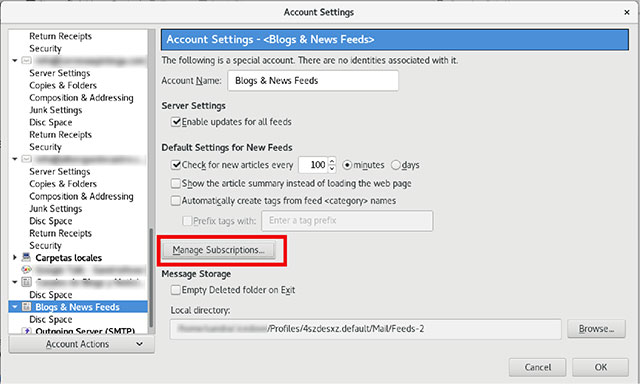The height and width of the screenshot is (385, 640).
Task: Open Disc Space under Blogs & News Feeds
Action: 51,319
